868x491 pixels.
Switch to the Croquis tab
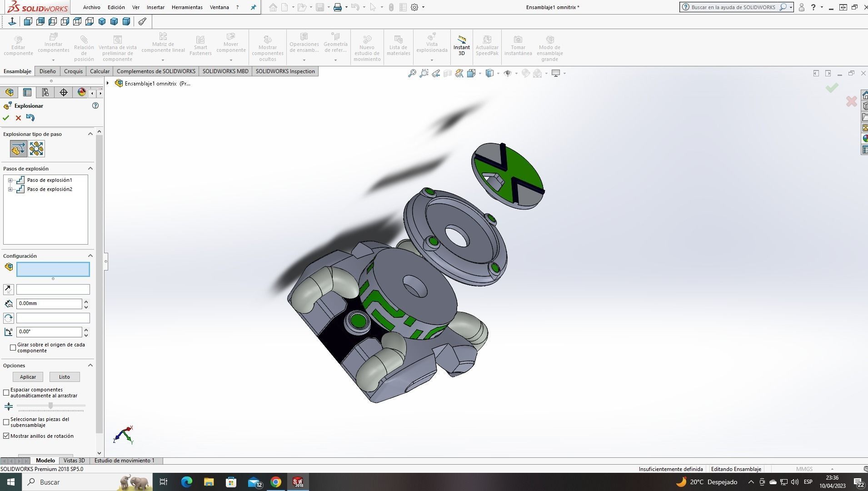pos(73,71)
